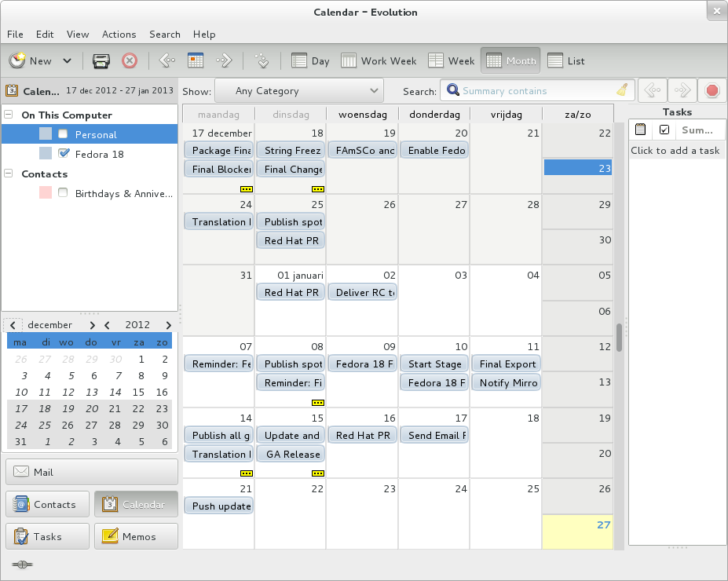Image resolution: width=728 pixels, height=581 pixels.
Task: Collapse the On This Computer group
Action: point(9,115)
